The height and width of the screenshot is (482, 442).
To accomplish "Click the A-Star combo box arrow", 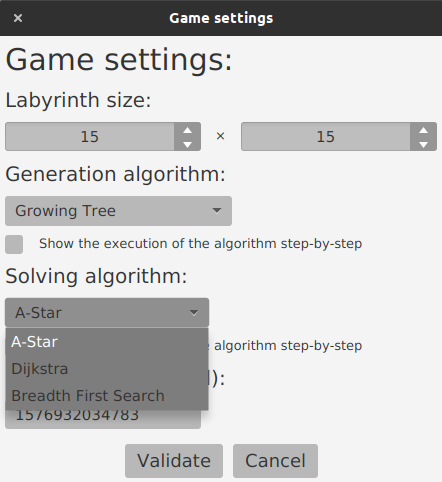I will pyautogui.click(x=194, y=313).
